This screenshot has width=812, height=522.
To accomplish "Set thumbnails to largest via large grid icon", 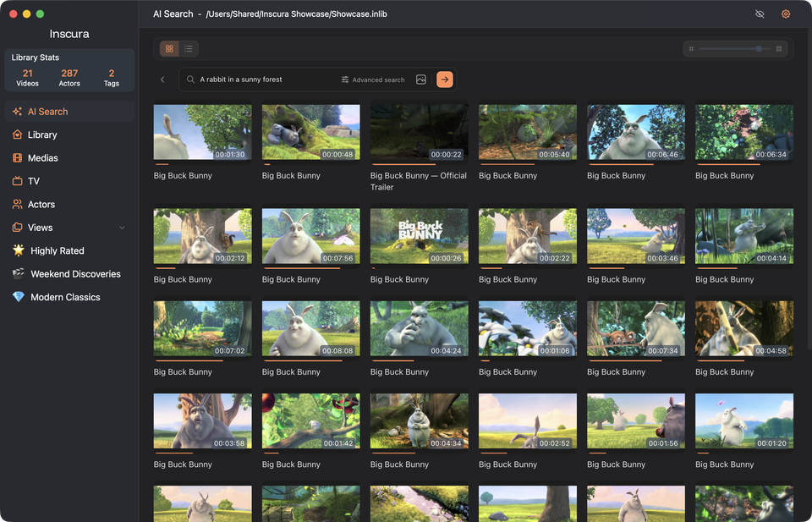I will click(x=779, y=49).
